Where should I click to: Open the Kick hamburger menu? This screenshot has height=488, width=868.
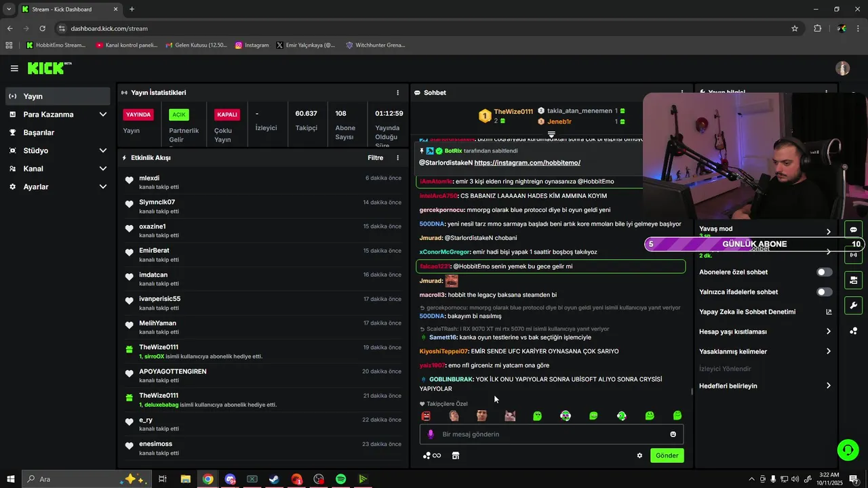click(x=14, y=68)
